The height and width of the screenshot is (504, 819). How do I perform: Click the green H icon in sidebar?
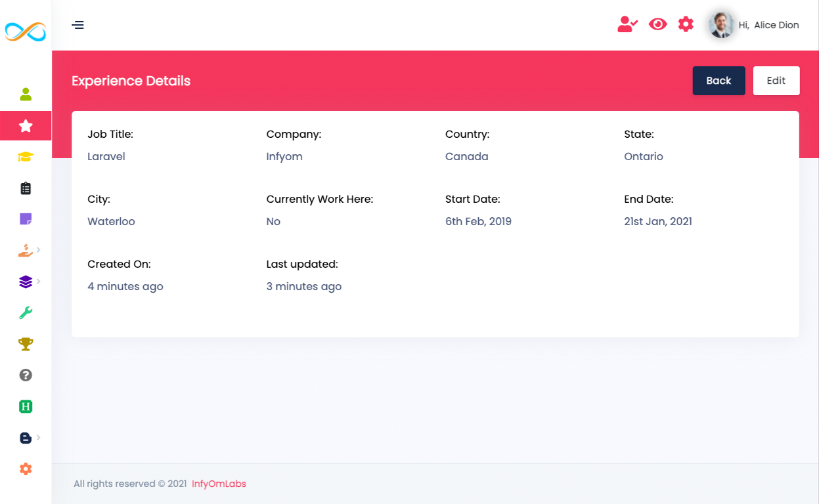[26, 406]
